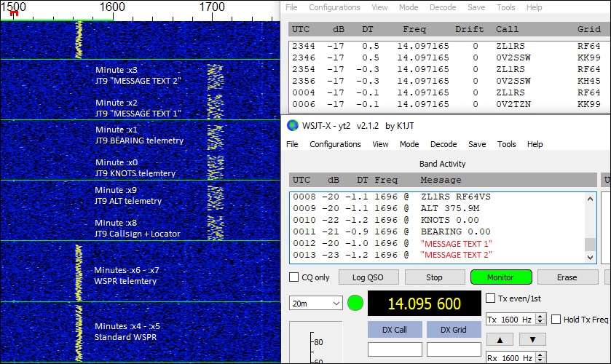The height and width of the screenshot is (364, 611).
Task: Open the Decode menu in yt2 window
Action: point(444,144)
